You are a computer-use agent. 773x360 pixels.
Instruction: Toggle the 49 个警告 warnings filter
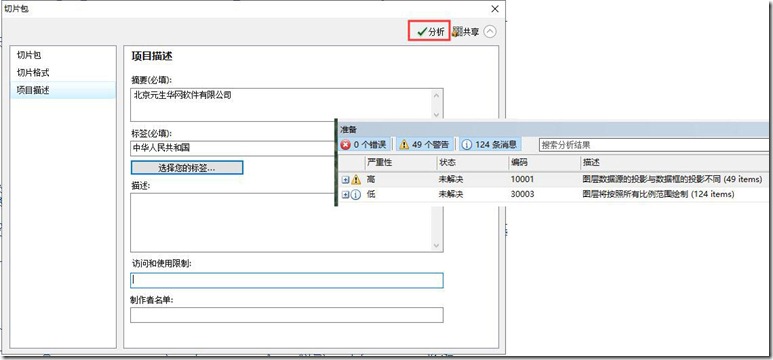click(x=425, y=144)
